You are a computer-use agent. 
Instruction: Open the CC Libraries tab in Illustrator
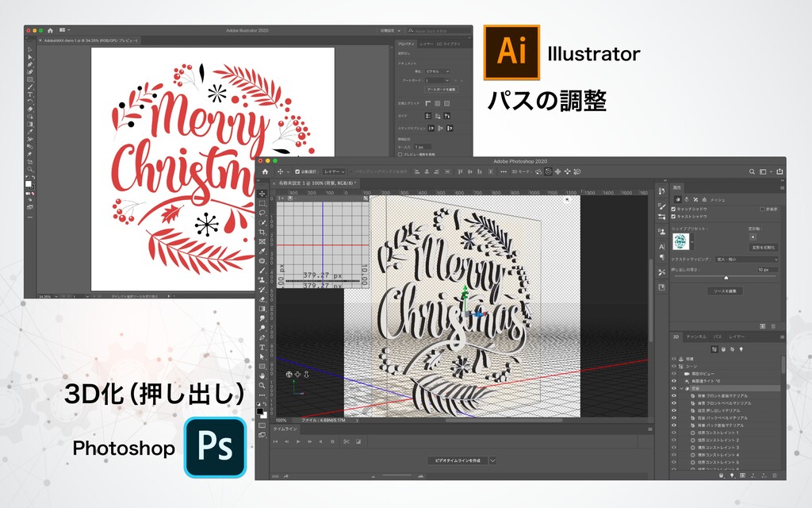448,44
